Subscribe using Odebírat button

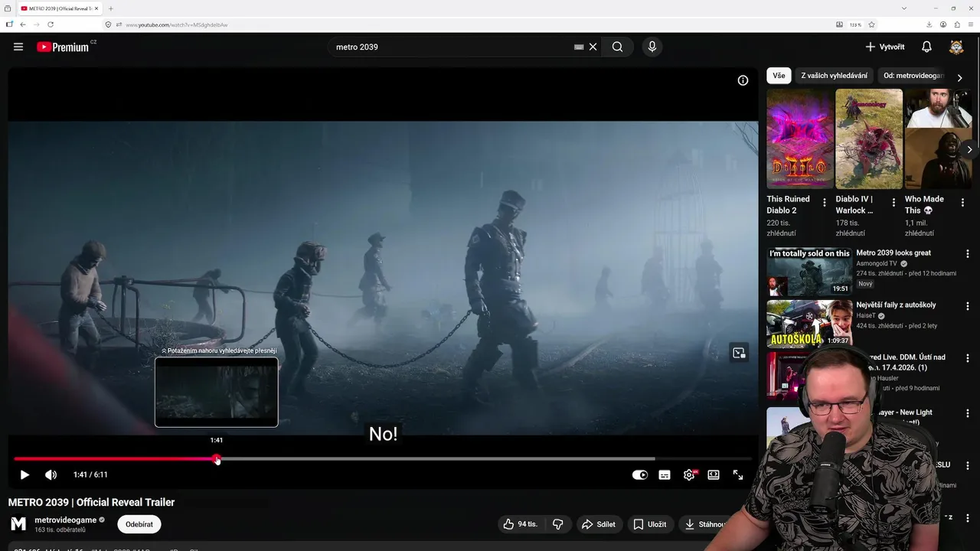click(x=139, y=524)
